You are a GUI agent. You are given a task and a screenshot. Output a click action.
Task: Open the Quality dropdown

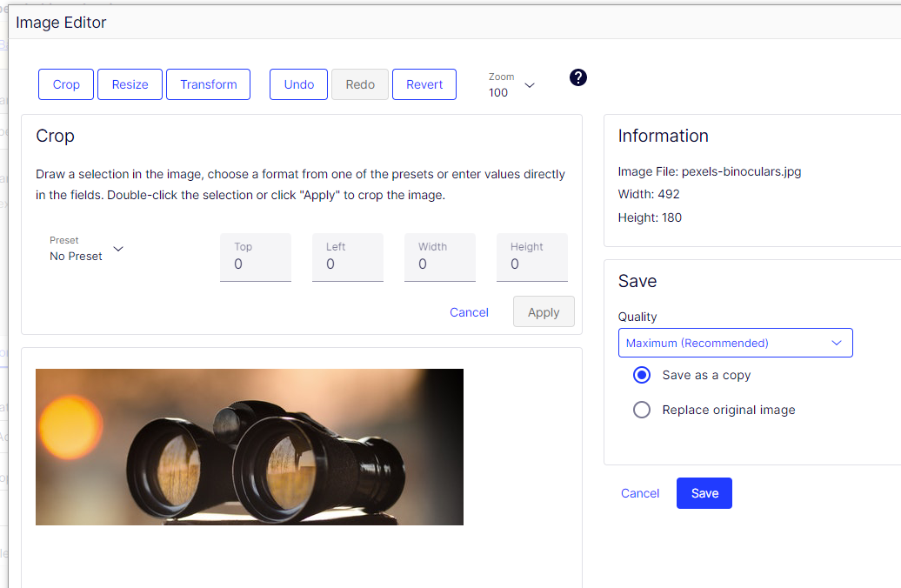[x=735, y=343]
